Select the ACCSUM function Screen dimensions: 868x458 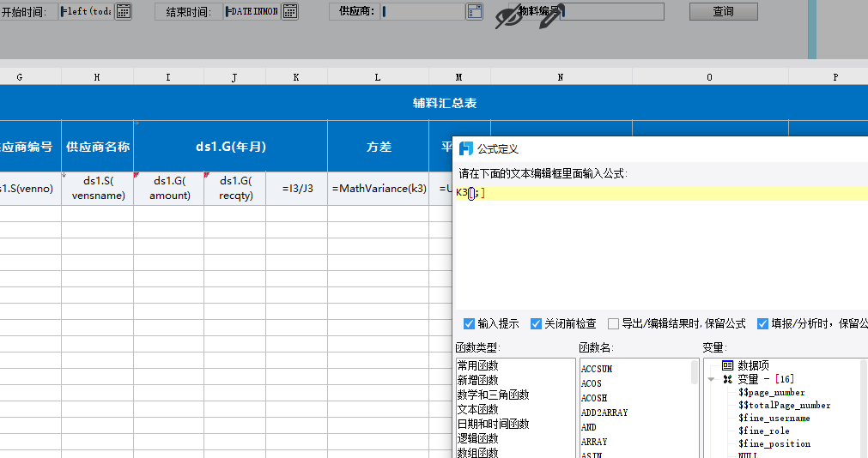click(x=597, y=369)
